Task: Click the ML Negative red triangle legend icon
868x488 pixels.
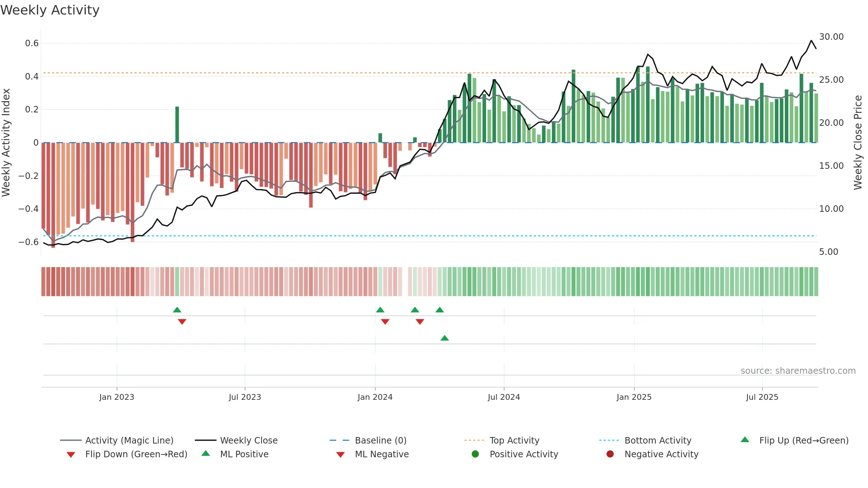Action: 340,455
